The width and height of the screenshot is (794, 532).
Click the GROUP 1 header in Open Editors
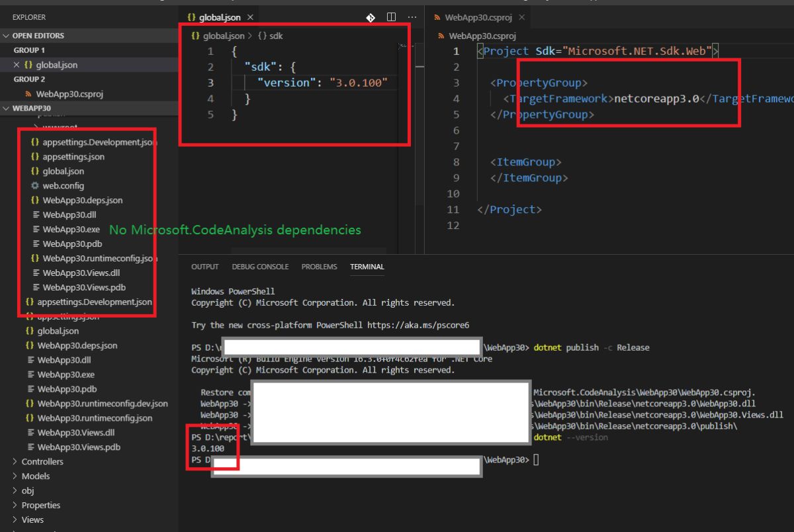pos(29,50)
